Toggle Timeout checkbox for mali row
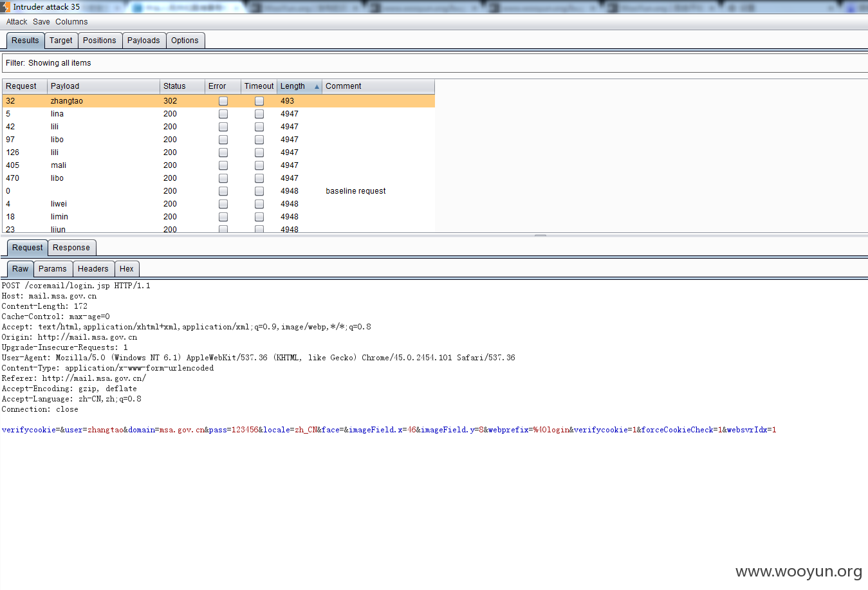Screen dimensions: 868x590 259,165
